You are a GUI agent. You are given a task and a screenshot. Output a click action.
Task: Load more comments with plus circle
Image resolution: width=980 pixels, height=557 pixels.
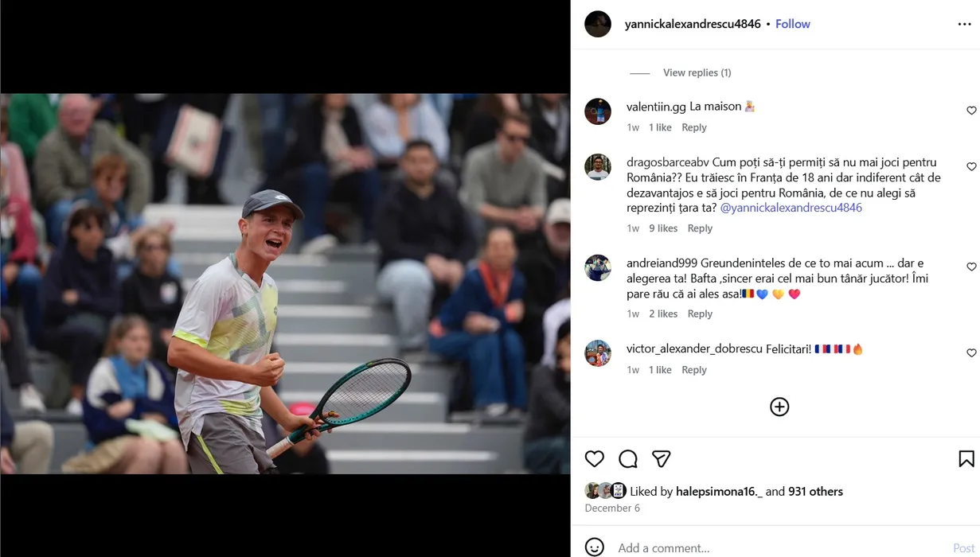[779, 407]
